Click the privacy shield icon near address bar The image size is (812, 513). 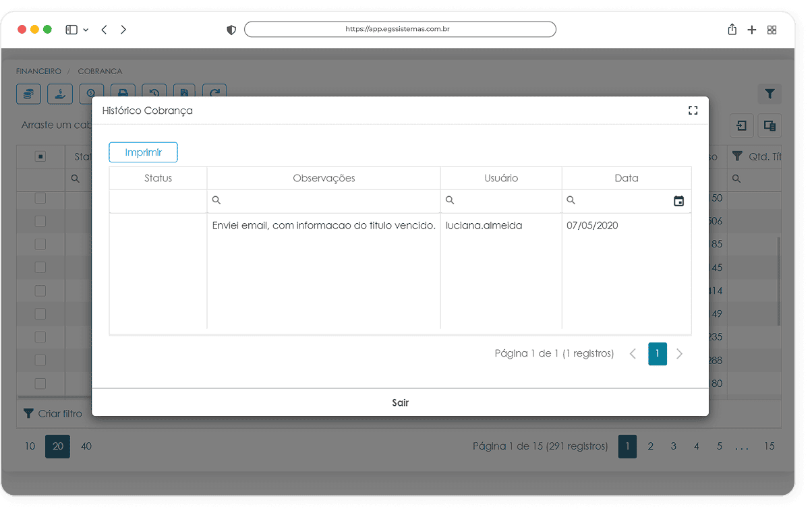[x=231, y=30]
